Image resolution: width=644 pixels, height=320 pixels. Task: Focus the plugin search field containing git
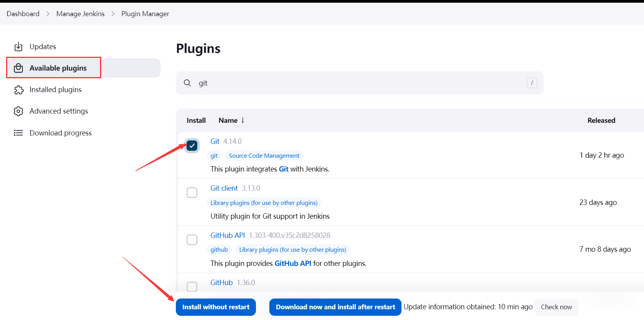pos(360,83)
